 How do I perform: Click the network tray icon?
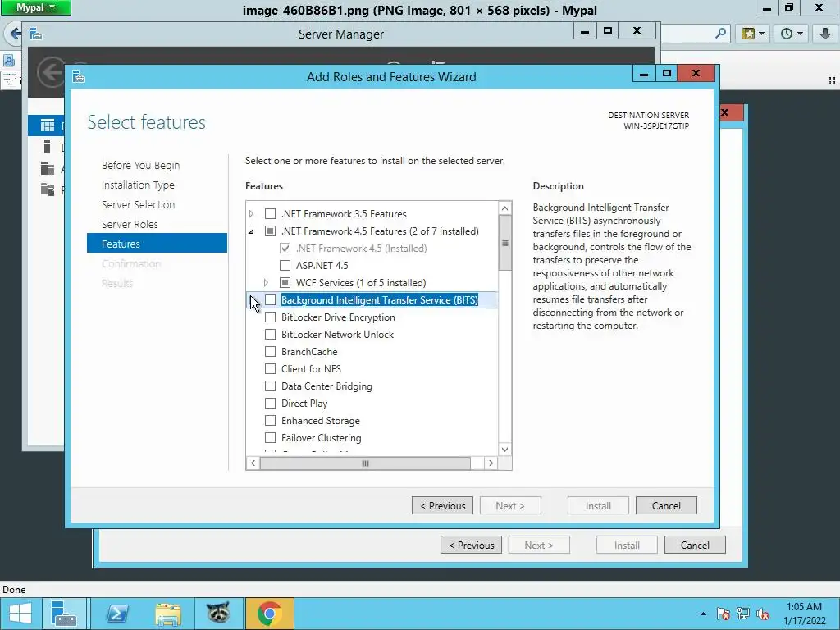click(x=743, y=614)
